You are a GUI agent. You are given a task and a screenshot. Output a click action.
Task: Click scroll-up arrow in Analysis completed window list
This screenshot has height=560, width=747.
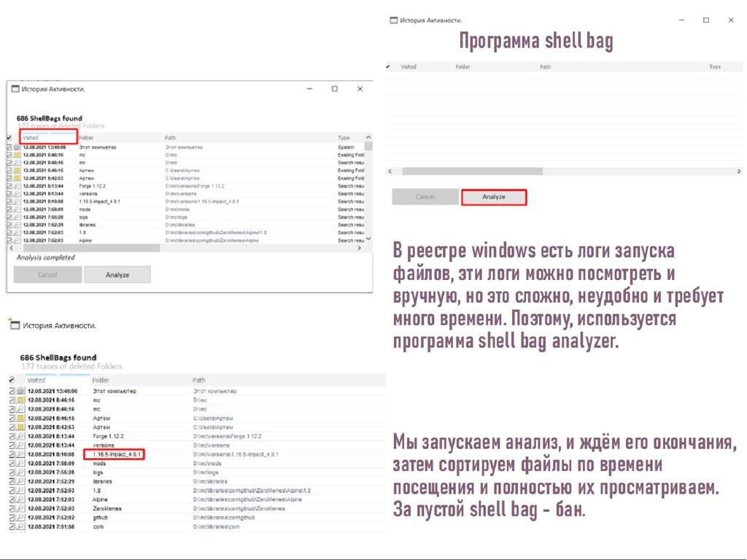(x=368, y=138)
